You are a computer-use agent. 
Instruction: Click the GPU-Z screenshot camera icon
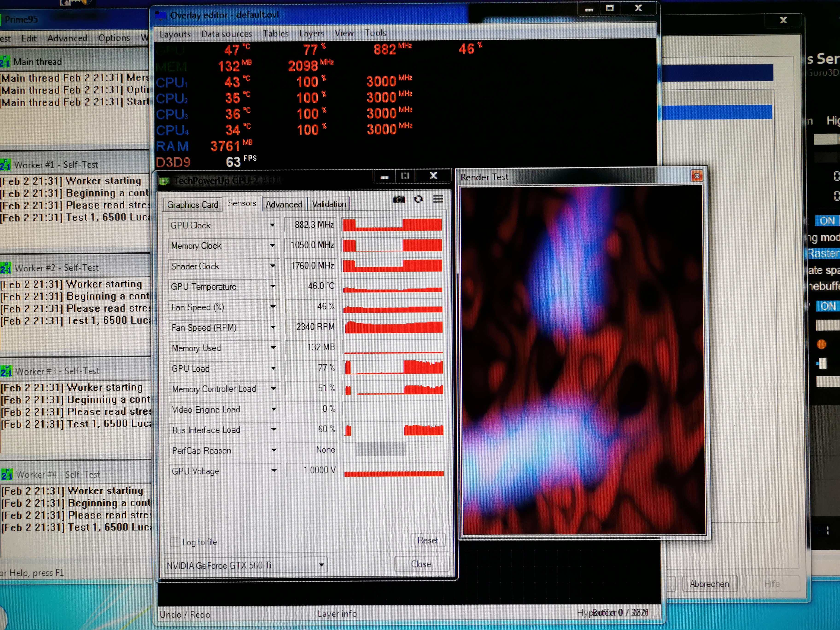[399, 199]
